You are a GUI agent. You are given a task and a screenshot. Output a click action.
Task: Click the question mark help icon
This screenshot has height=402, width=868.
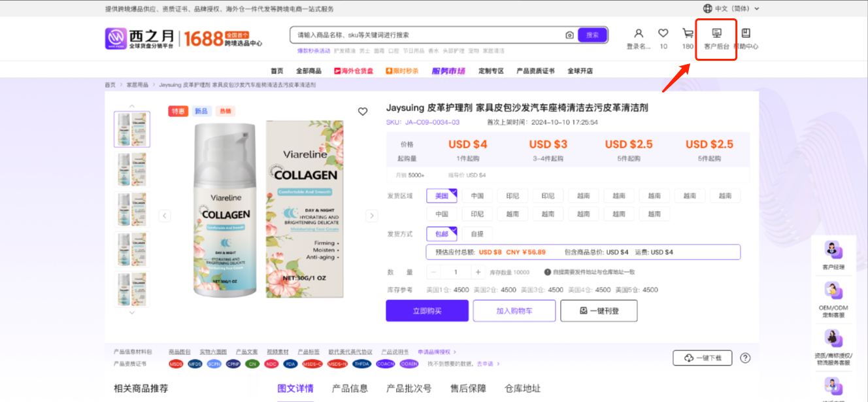click(745, 358)
